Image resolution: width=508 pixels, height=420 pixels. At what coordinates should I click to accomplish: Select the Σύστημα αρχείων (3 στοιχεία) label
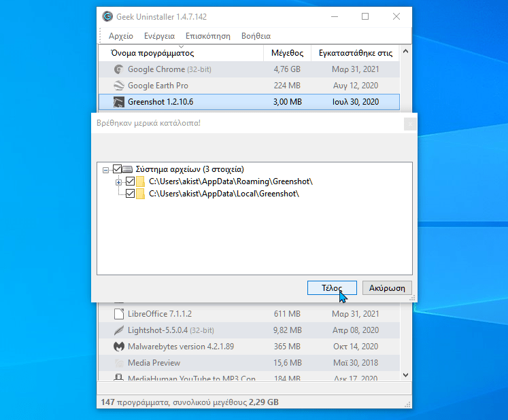(190, 169)
